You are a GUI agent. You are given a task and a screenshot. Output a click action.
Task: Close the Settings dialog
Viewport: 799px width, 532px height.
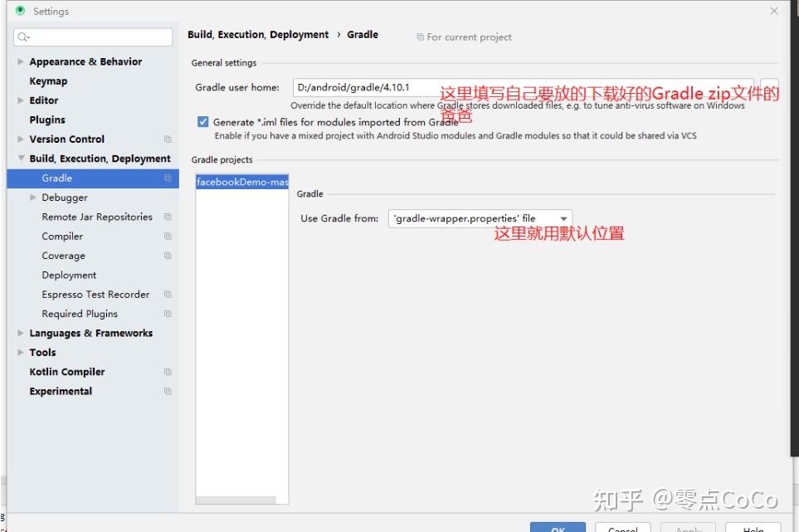[773, 11]
